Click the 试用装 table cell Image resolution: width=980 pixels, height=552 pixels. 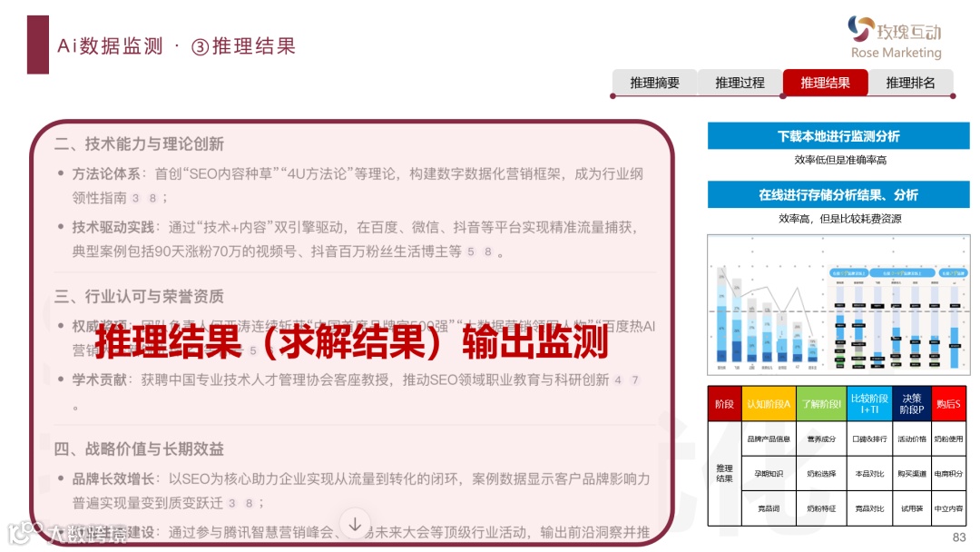coord(912,508)
